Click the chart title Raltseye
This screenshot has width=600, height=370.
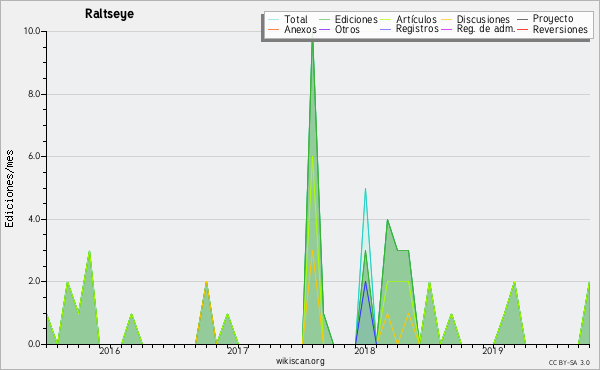tap(109, 14)
